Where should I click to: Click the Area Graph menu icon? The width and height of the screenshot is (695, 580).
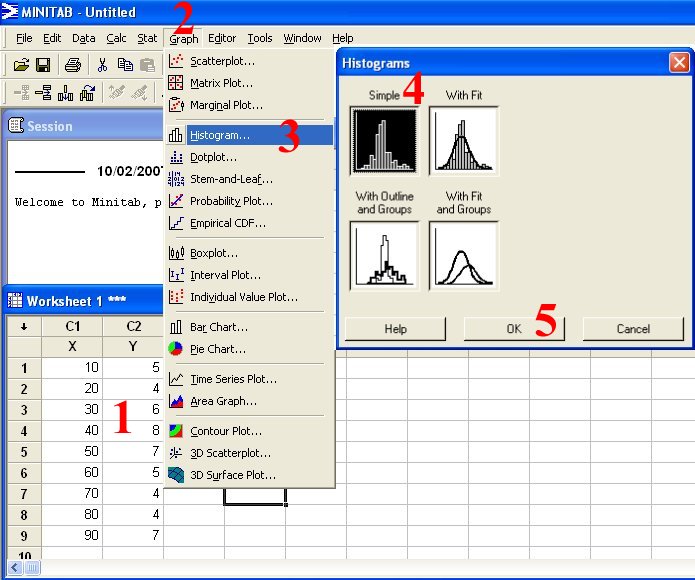pos(176,401)
